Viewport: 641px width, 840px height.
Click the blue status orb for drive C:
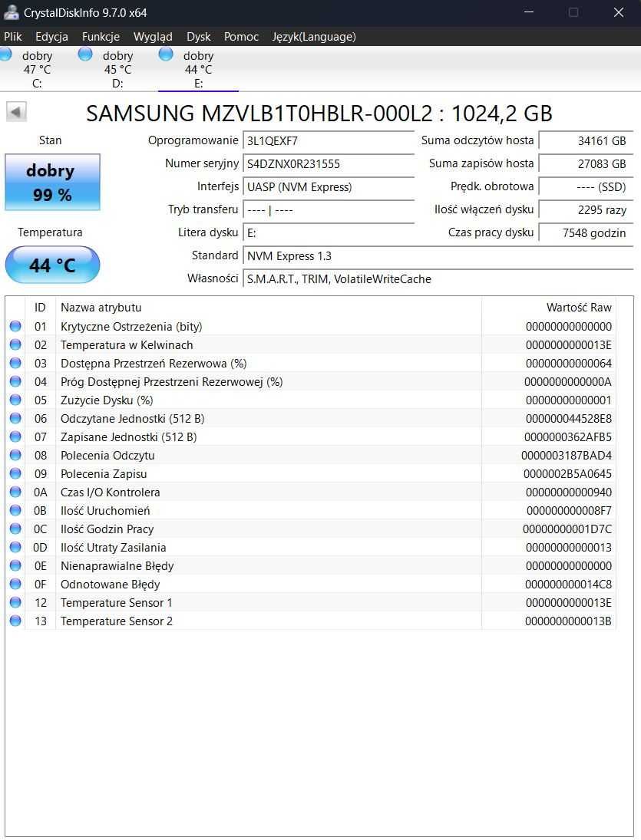point(5,54)
